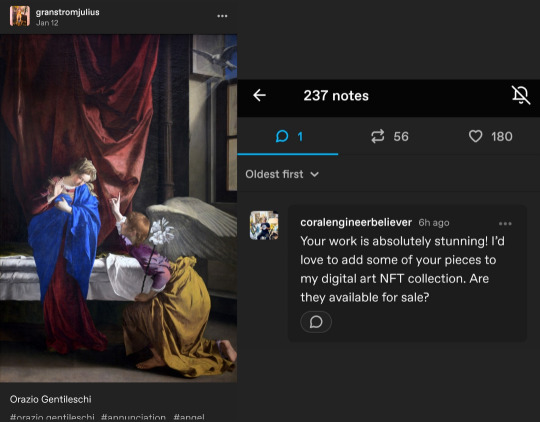Open post options three-dot menu

(x=222, y=16)
